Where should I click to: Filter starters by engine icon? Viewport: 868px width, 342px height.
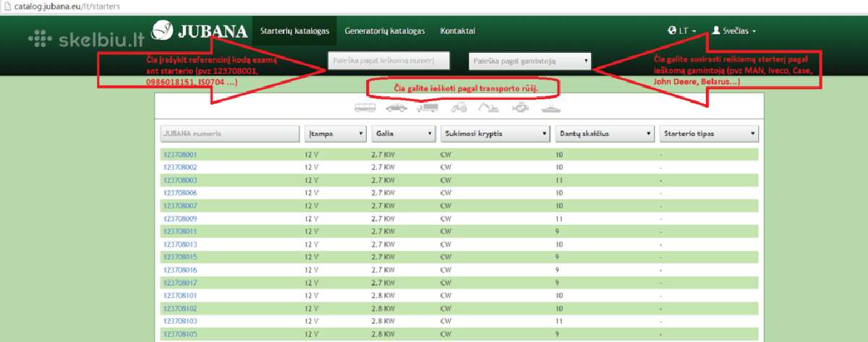(x=520, y=108)
